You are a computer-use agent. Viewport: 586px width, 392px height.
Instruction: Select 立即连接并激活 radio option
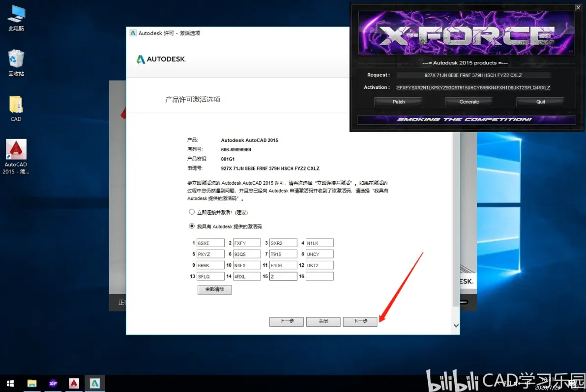(192, 212)
